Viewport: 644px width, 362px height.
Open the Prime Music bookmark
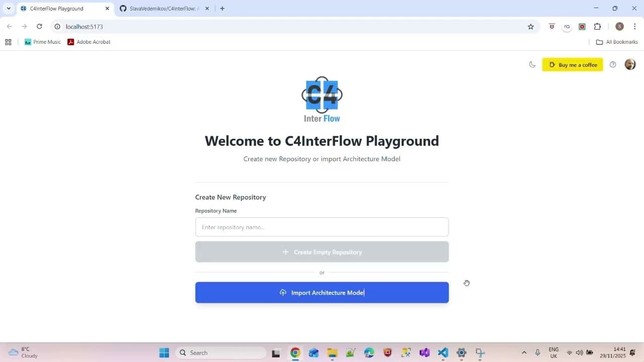[x=42, y=42]
